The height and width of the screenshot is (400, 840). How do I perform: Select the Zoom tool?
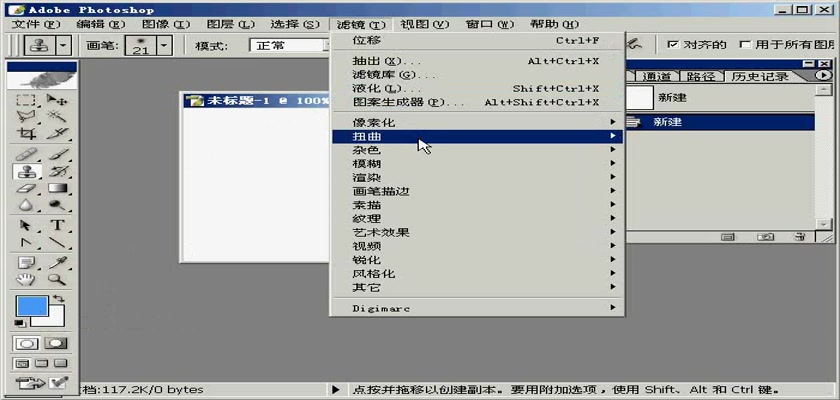click(56, 279)
